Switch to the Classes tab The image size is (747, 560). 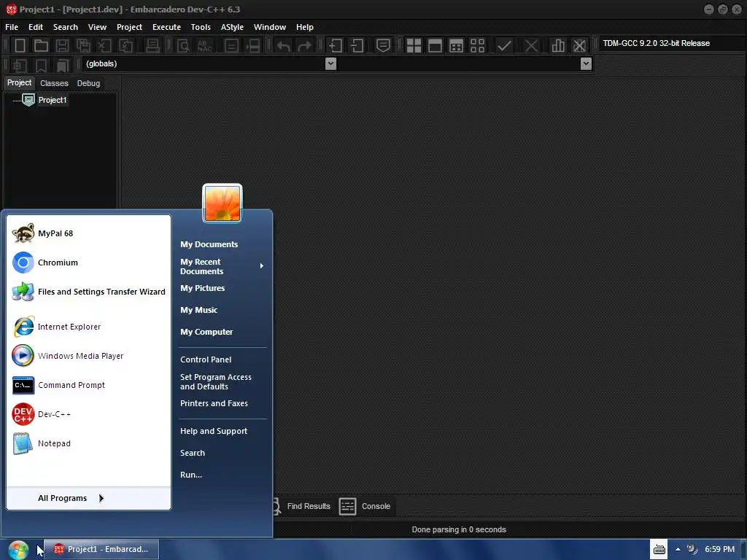coord(54,83)
